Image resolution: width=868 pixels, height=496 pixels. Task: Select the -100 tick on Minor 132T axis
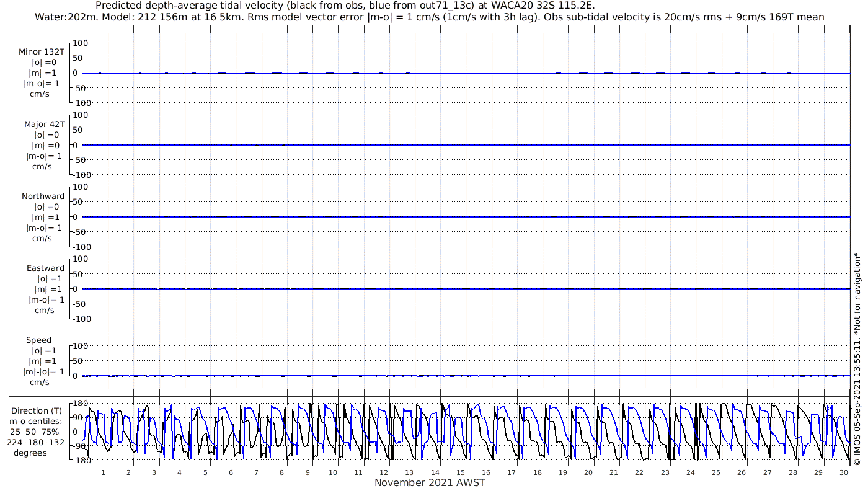click(x=81, y=103)
